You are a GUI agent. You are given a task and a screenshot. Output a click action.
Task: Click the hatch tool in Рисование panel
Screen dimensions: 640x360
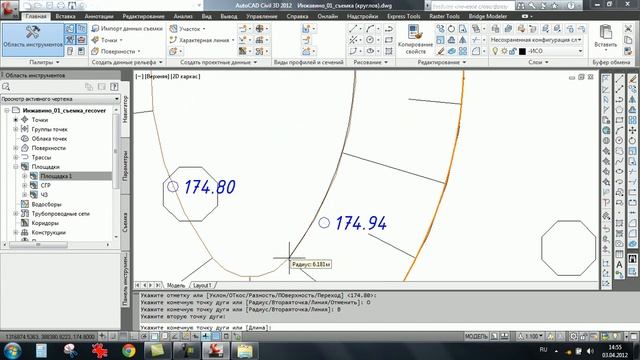coord(389,51)
